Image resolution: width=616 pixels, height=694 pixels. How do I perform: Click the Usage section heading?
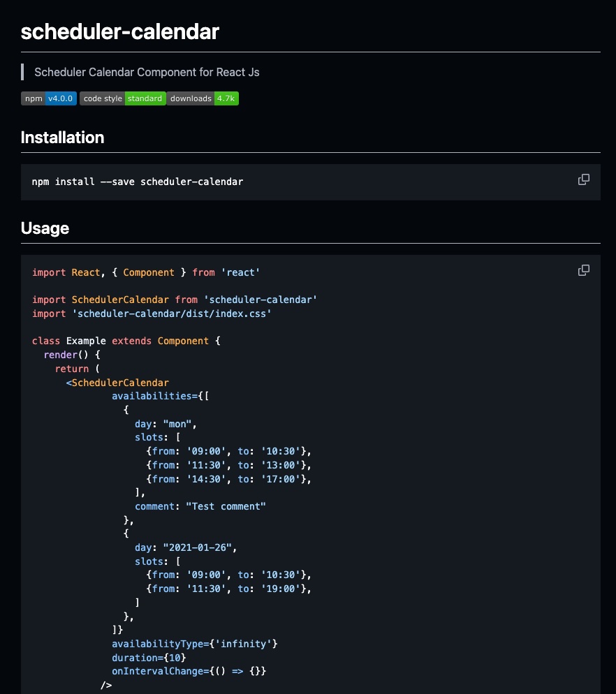click(x=45, y=228)
